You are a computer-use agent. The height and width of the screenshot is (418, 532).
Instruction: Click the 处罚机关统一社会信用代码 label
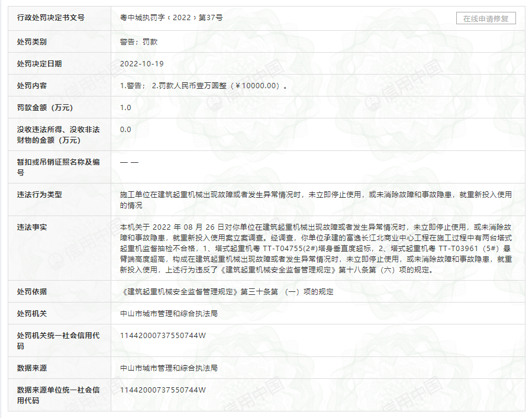pyautogui.click(x=59, y=340)
